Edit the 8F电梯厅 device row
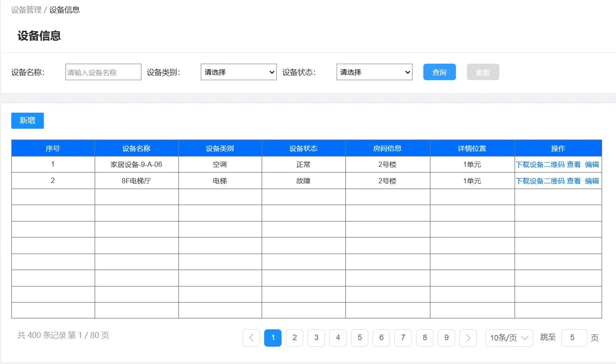The height and width of the screenshot is (364, 616). pos(592,181)
